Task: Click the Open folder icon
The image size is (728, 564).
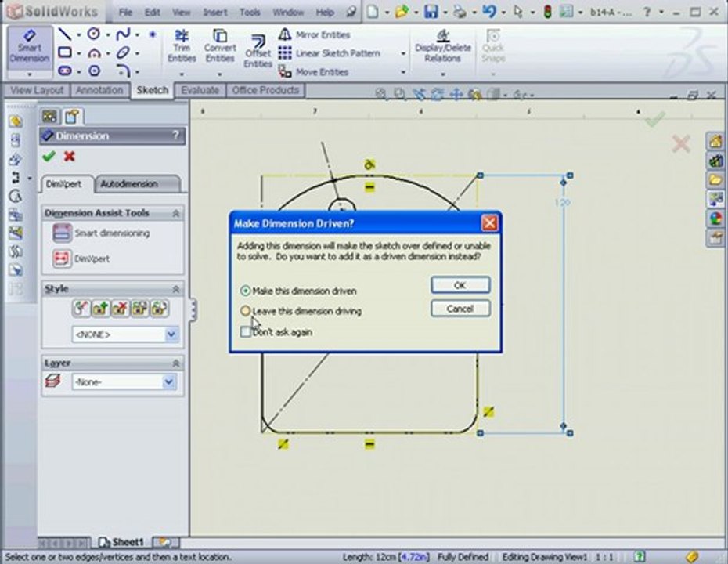Action: (402, 12)
